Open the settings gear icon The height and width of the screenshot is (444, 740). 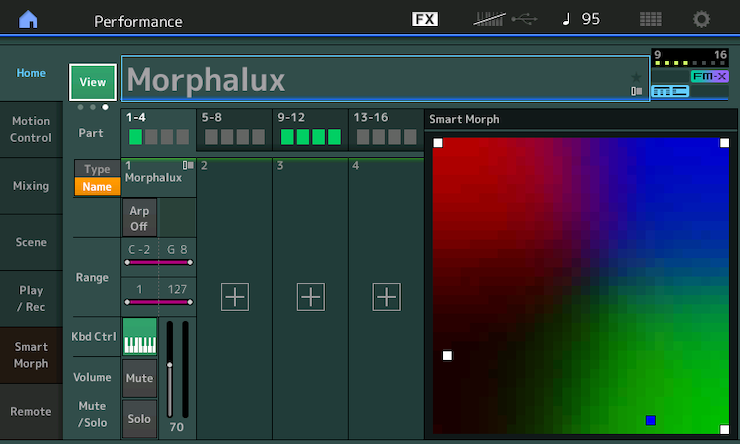pyautogui.click(x=702, y=20)
